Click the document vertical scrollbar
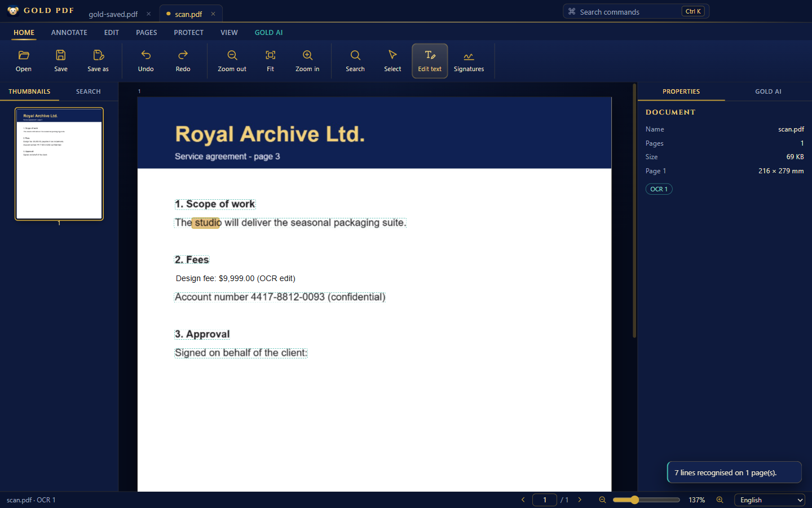Viewport: 812px width, 508px height. 634,211
